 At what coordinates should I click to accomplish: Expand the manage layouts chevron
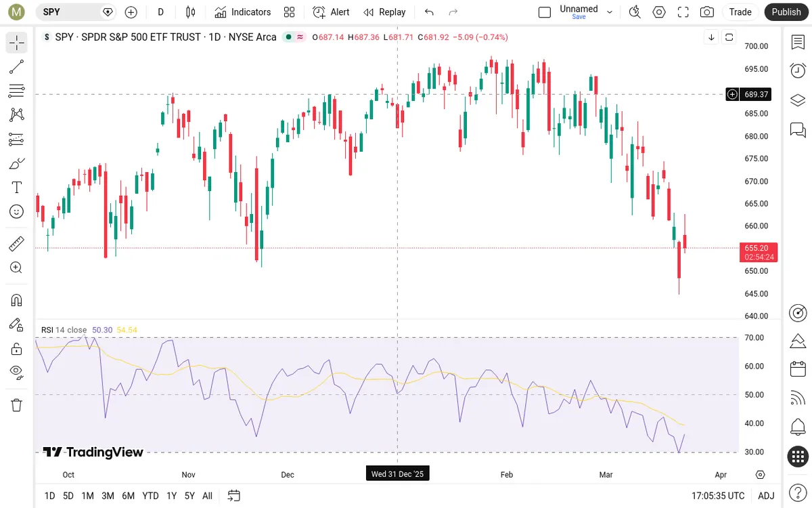tap(610, 12)
